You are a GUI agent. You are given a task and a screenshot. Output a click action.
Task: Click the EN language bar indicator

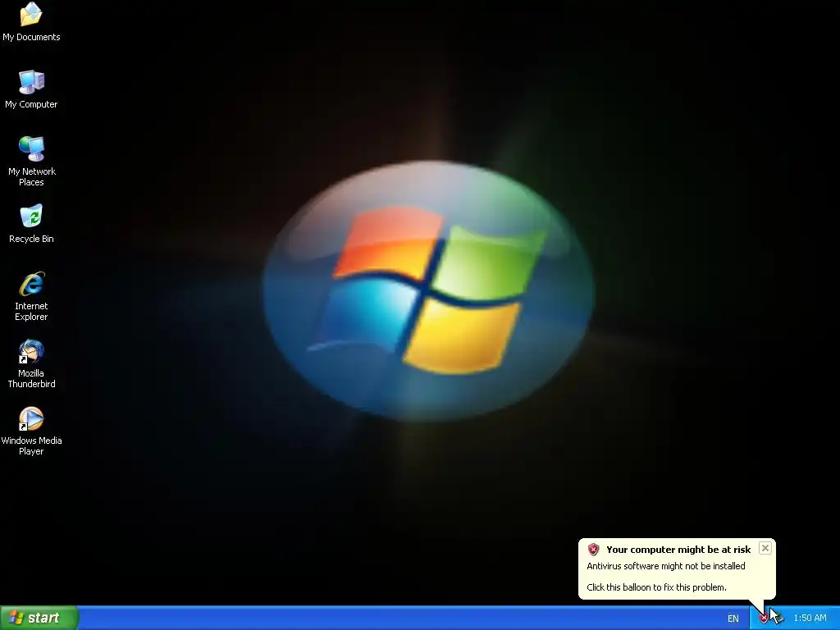point(733,619)
